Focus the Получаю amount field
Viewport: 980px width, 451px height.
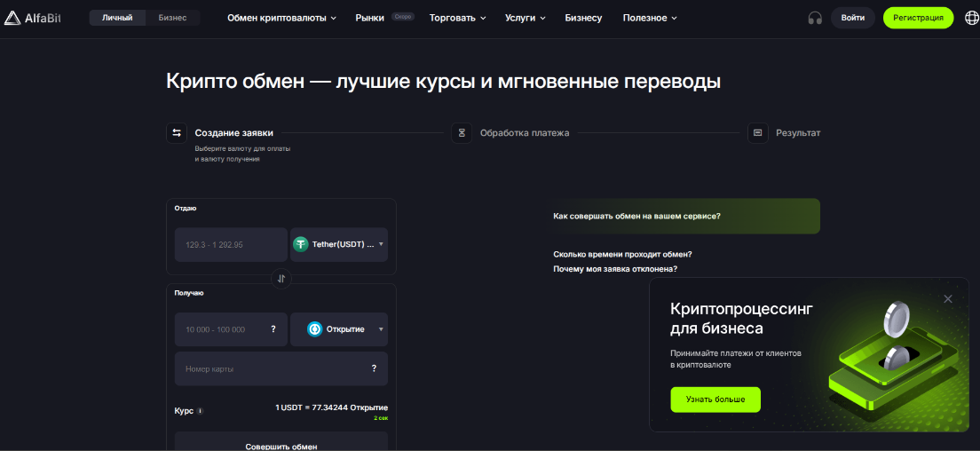click(232, 329)
